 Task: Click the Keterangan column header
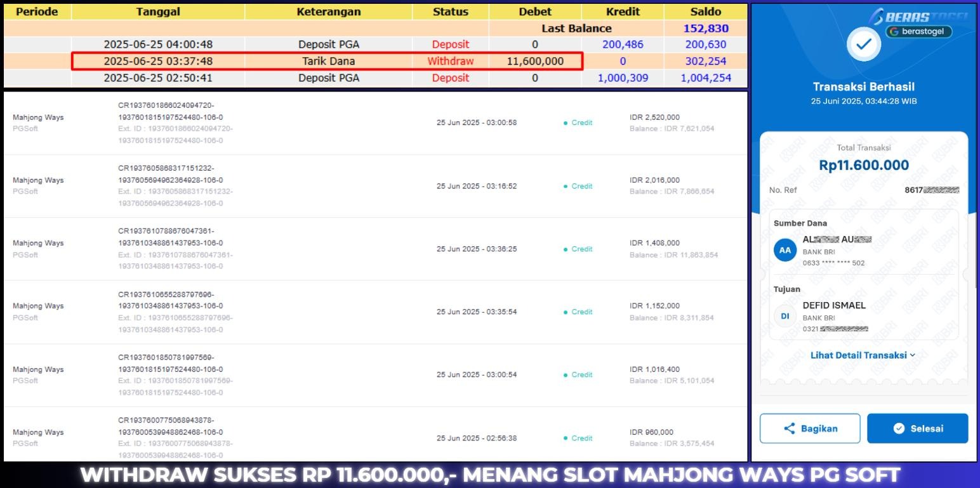[x=329, y=11]
